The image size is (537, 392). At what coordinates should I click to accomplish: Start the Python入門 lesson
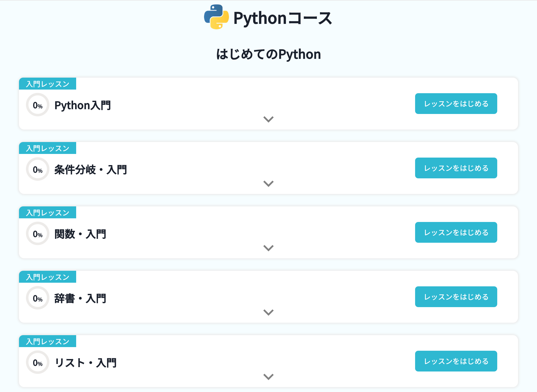[456, 103]
